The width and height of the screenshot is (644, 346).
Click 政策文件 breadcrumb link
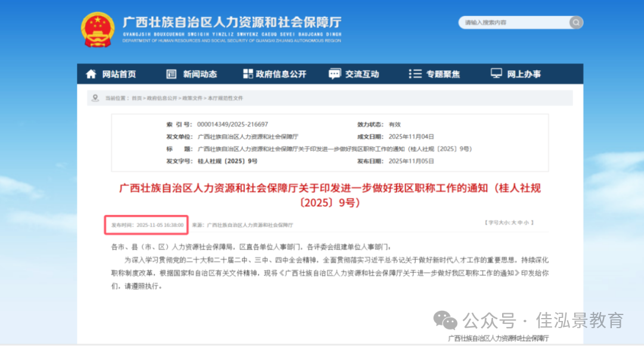[x=191, y=98]
